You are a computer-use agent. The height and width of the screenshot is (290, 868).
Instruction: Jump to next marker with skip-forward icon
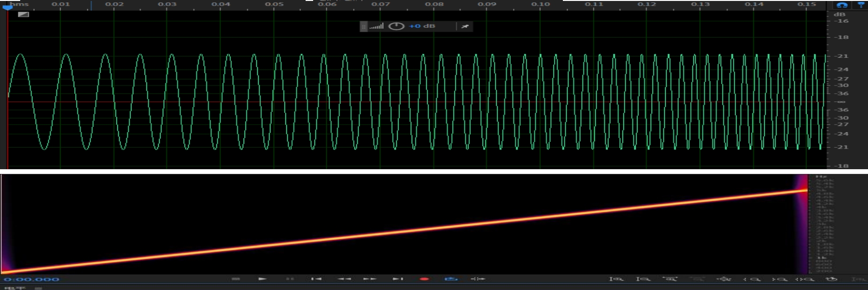[x=398, y=279]
